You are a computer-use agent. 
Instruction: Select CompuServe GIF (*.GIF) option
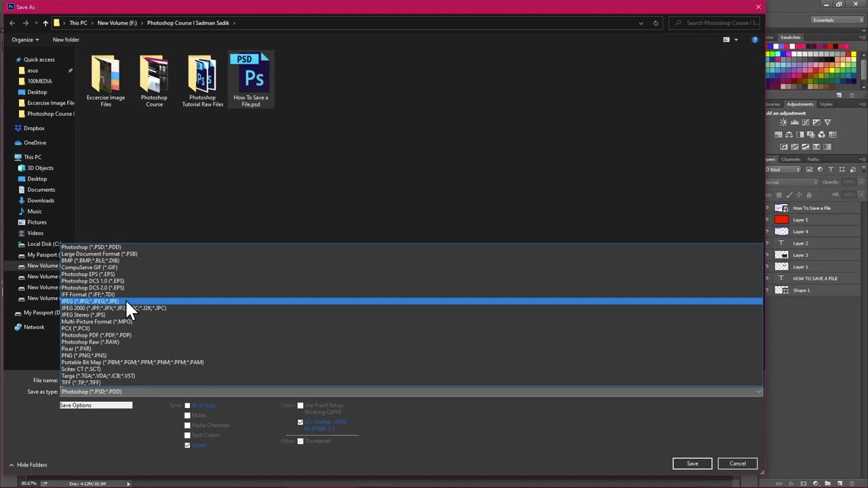coord(411,267)
